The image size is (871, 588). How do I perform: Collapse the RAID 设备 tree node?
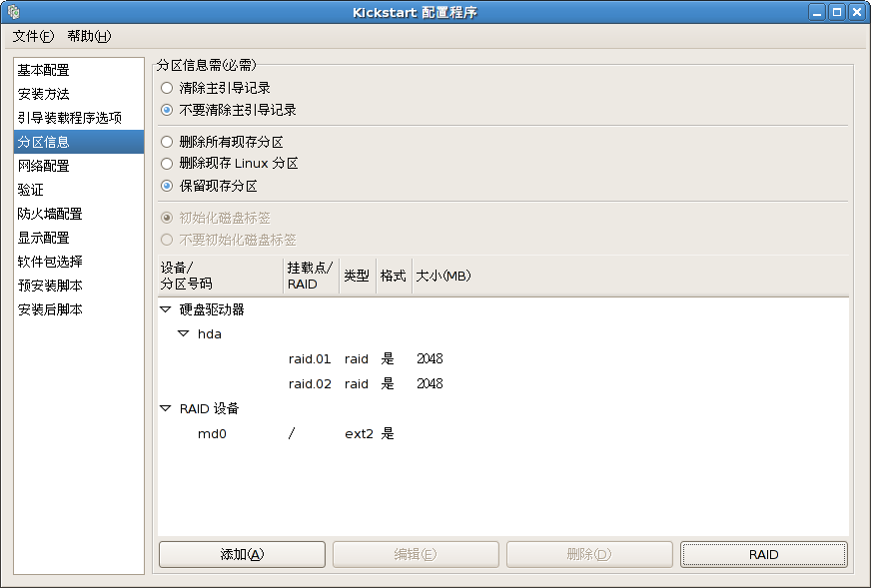pyautogui.click(x=166, y=408)
